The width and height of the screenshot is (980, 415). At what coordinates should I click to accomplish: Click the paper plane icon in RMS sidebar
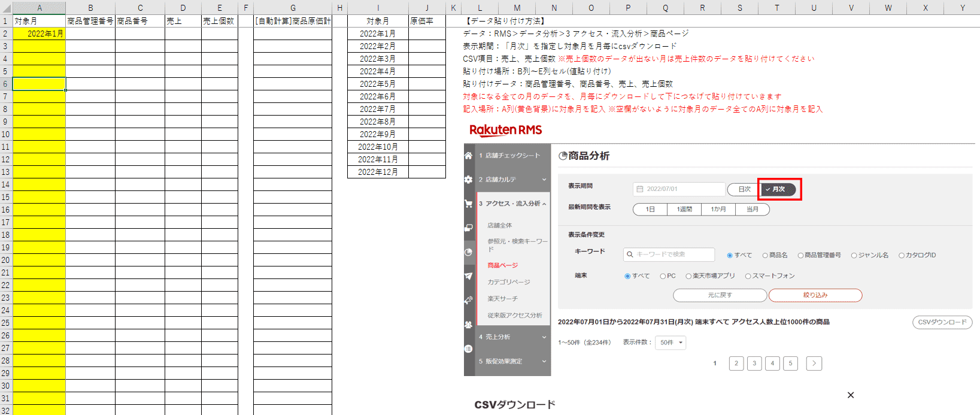tap(468, 276)
